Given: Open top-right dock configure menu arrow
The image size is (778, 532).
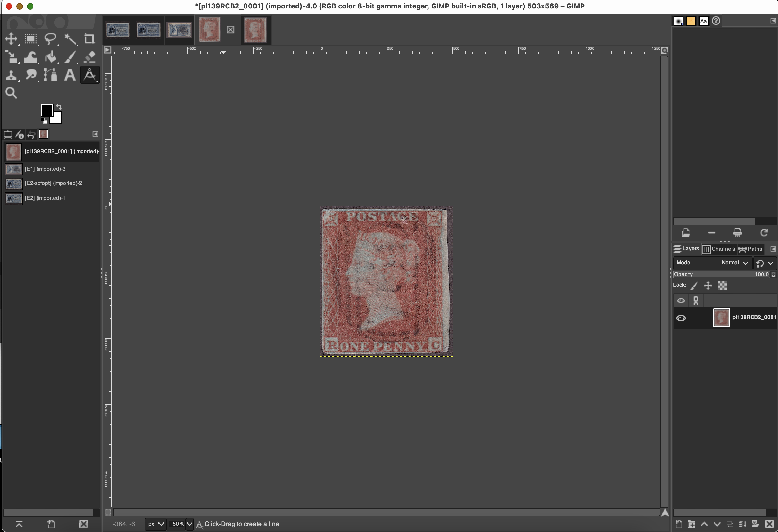Looking at the screenshot, I should click(773, 21).
